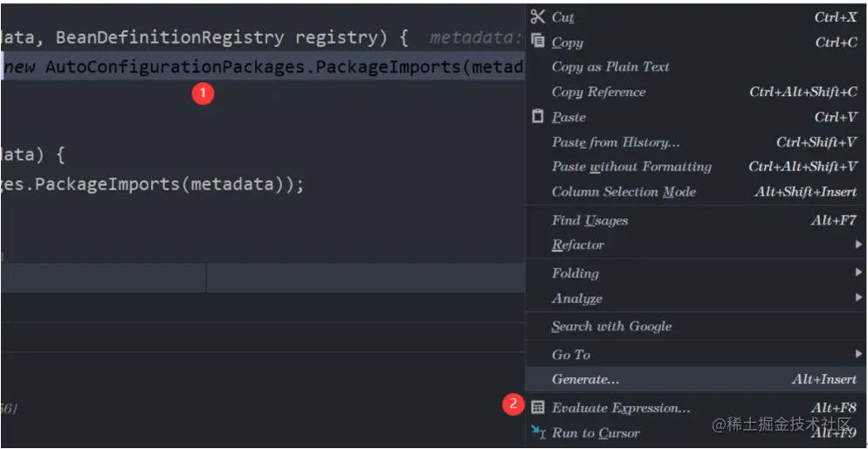Expand the Analyze submenu arrow
Viewport: 868px width, 449px height.
pyautogui.click(x=858, y=298)
